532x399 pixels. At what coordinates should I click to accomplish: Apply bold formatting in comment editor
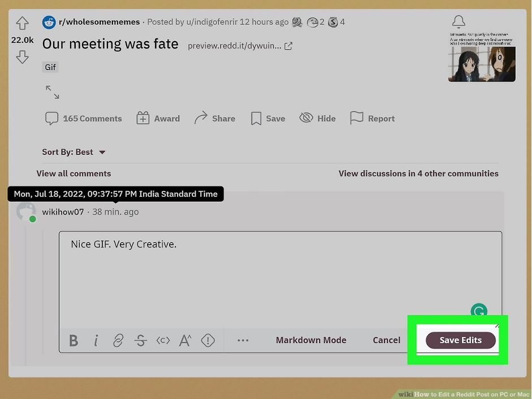tap(73, 340)
